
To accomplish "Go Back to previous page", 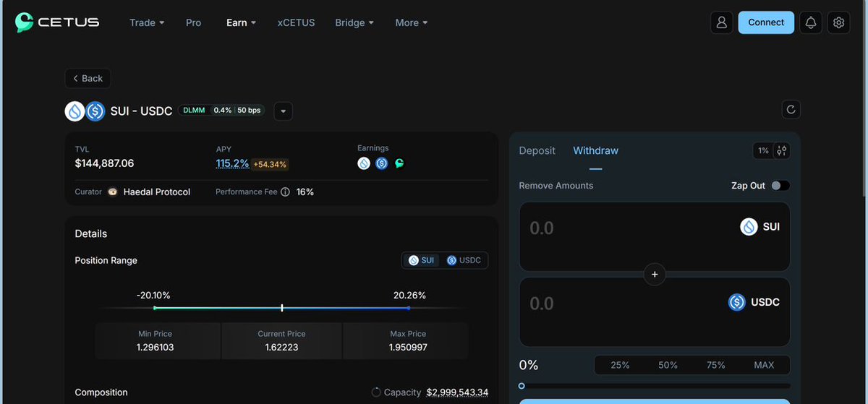I will click(88, 78).
